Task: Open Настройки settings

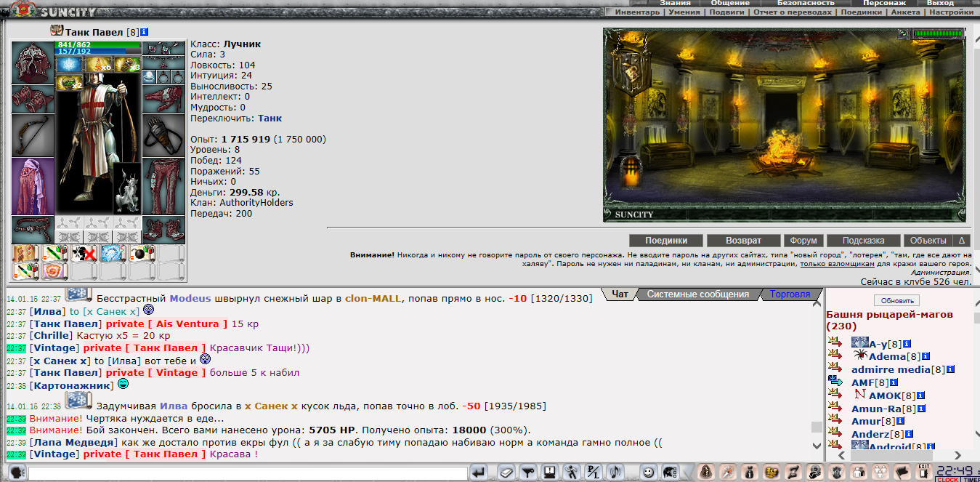Action: 951,12
